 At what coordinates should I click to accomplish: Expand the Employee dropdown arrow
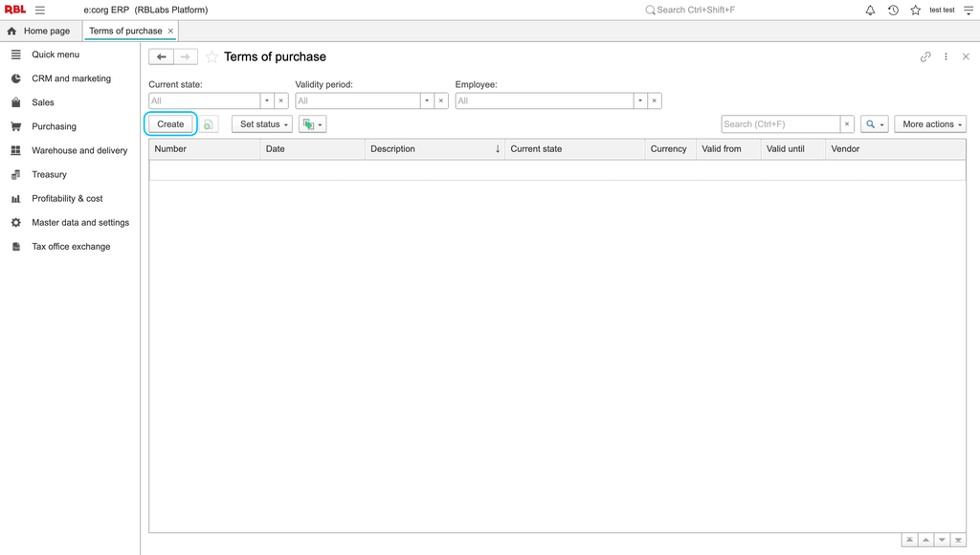click(640, 100)
